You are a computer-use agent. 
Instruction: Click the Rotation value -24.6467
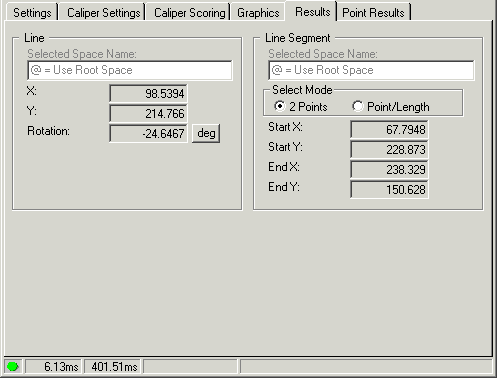(148, 134)
